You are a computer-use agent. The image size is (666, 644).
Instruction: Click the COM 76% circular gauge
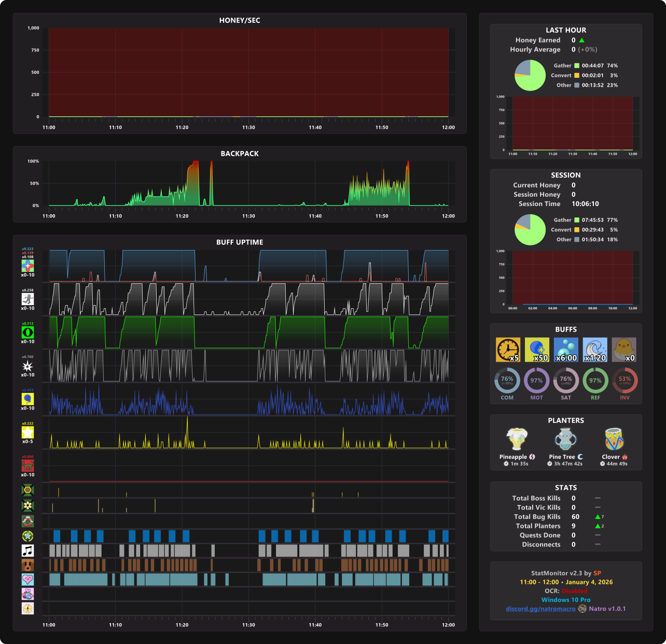click(x=507, y=380)
